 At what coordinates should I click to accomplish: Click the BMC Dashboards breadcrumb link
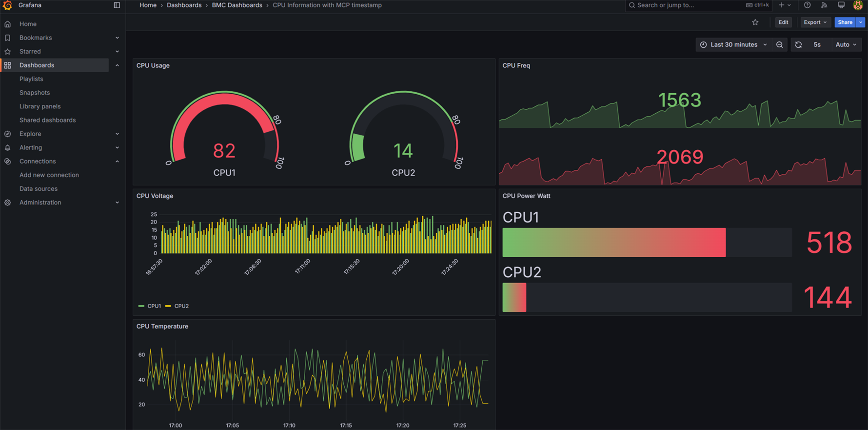237,5
